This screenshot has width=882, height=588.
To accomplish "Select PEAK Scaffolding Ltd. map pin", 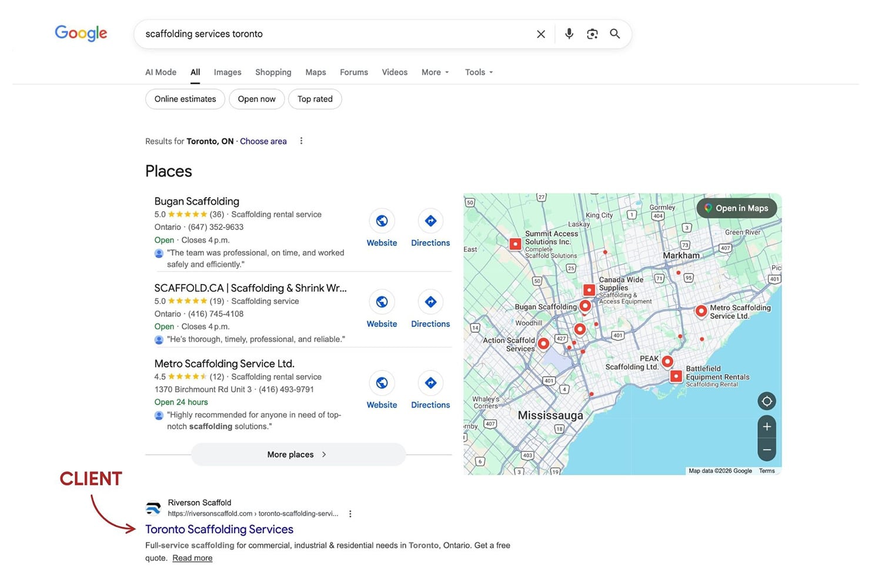I will point(667,361).
